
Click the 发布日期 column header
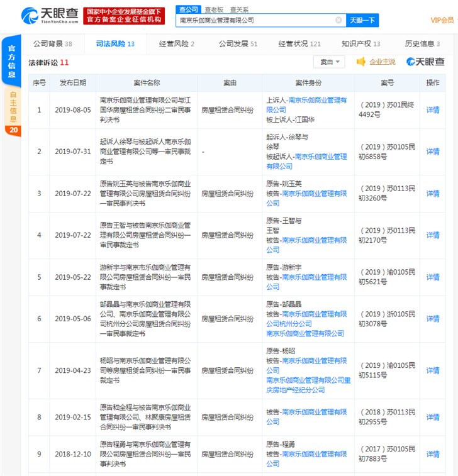pos(72,83)
